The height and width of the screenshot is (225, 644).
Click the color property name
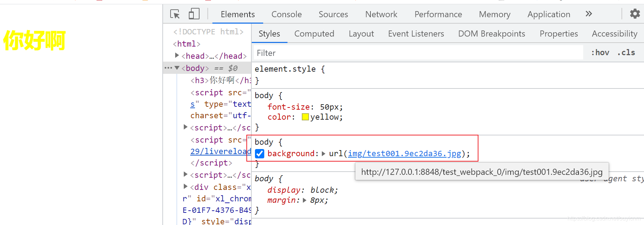click(279, 117)
